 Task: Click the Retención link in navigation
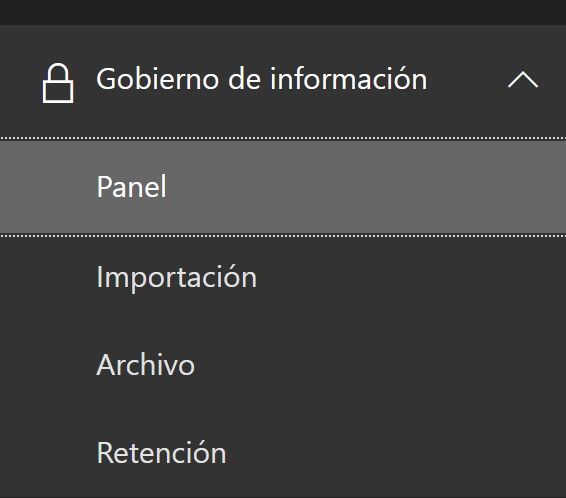[x=161, y=453]
